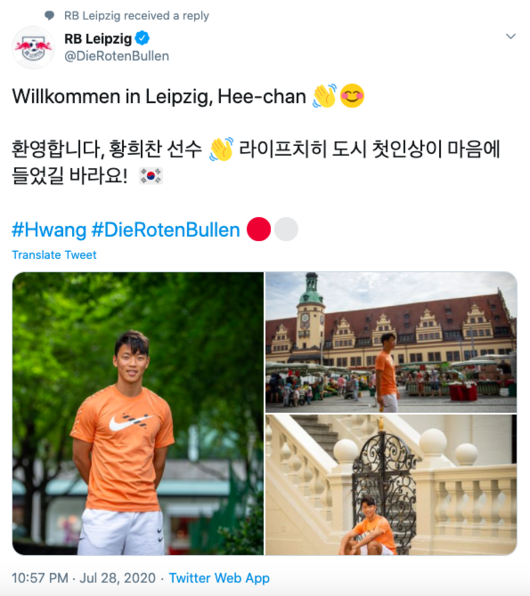
Task: Click the blue verified badge icon
Action: 142,38
